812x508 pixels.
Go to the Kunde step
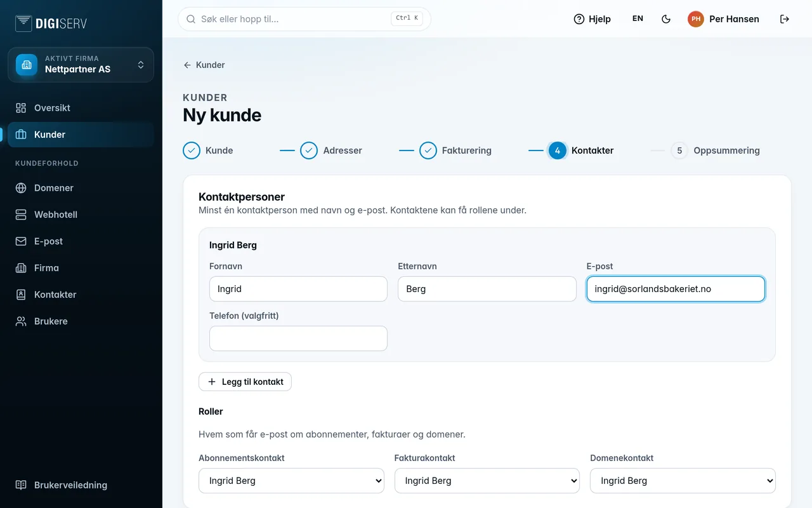coord(208,150)
